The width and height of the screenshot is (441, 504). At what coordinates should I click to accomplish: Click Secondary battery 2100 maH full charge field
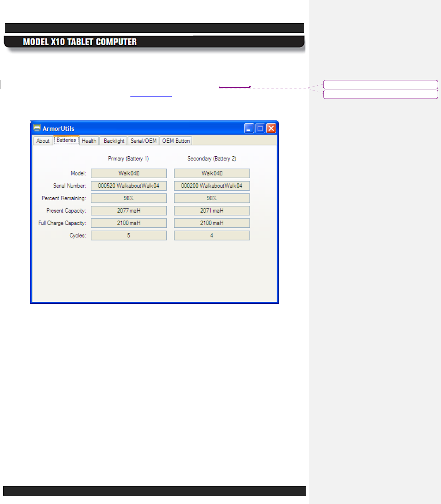[x=212, y=223]
